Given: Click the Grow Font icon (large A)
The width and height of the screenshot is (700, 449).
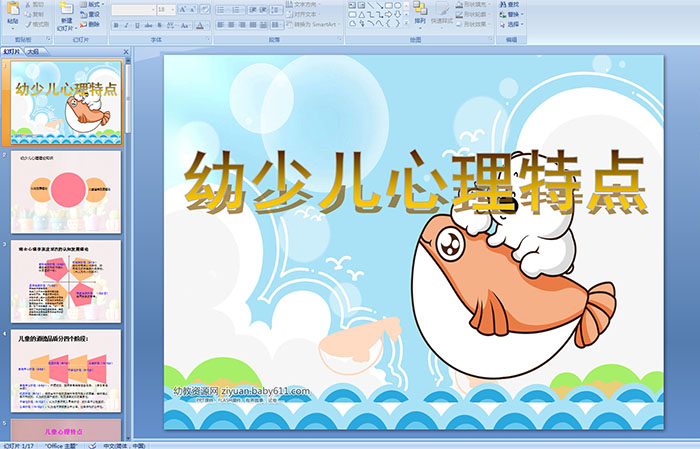Looking at the screenshot, I should click(183, 9).
